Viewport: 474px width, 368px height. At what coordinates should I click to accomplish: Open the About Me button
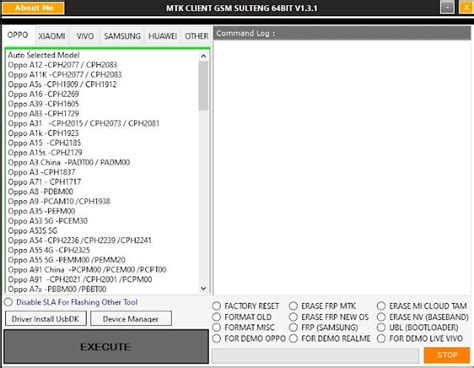pyautogui.click(x=33, y=8)
